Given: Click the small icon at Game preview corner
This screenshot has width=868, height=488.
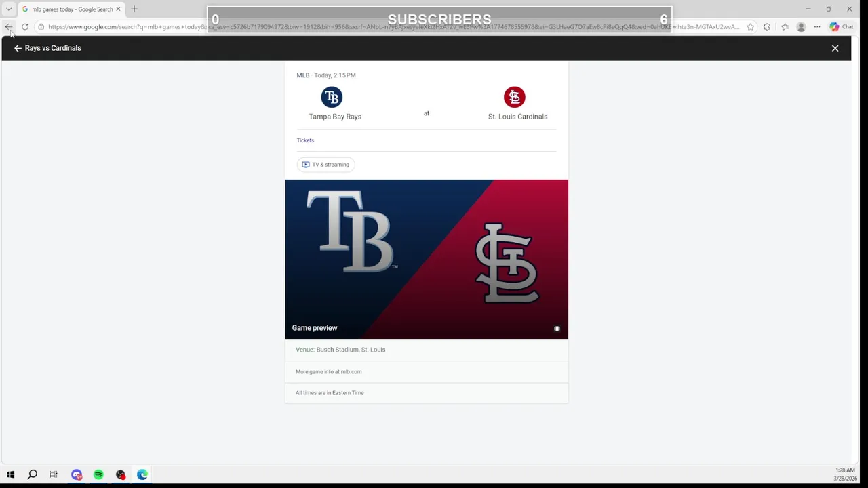Looking at the screenshot, I should (557, 329).
